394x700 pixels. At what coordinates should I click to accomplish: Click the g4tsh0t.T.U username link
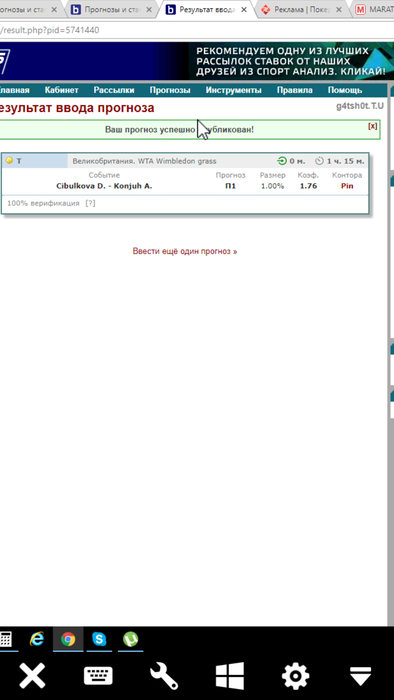click(x=360, y=106)
